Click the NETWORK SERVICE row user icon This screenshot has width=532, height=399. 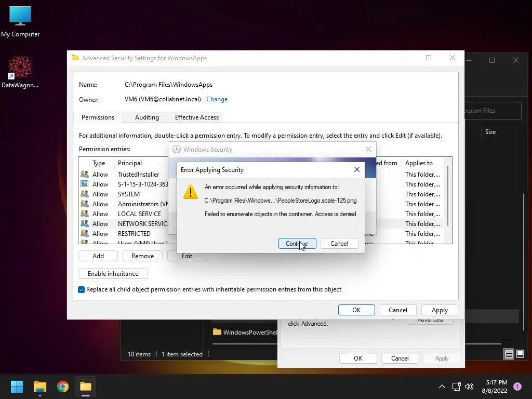coord(85,223)
